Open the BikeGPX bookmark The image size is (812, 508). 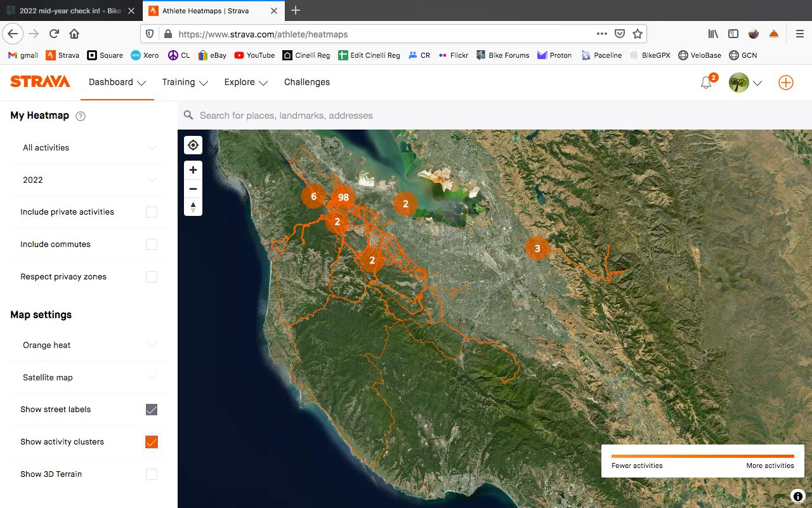(x=650, y=55)
